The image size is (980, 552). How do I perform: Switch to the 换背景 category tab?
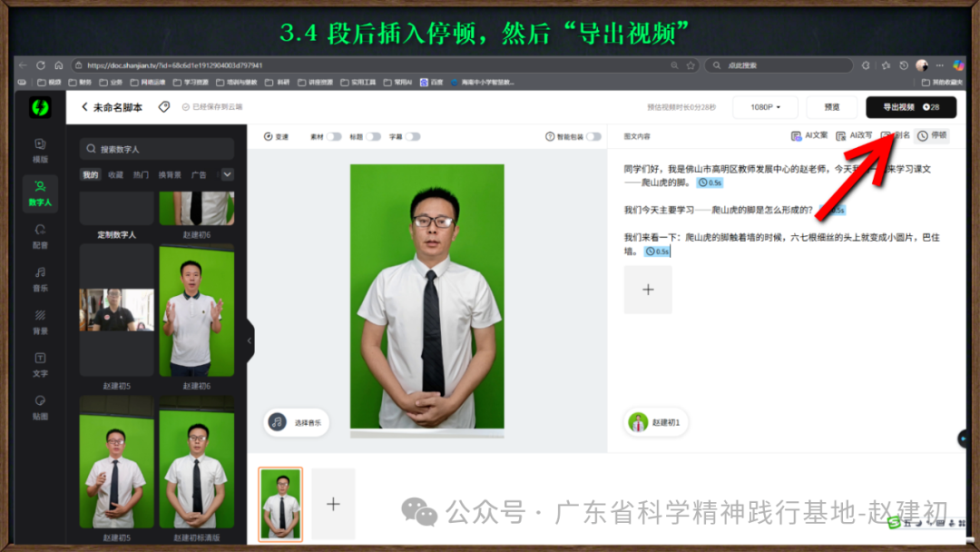point(170,175)
